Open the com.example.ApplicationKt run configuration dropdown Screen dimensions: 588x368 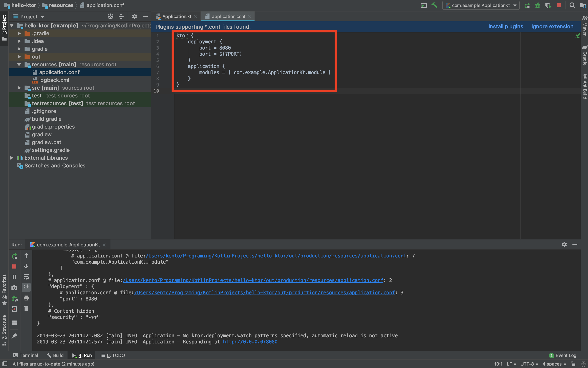[x=481, y=5]
